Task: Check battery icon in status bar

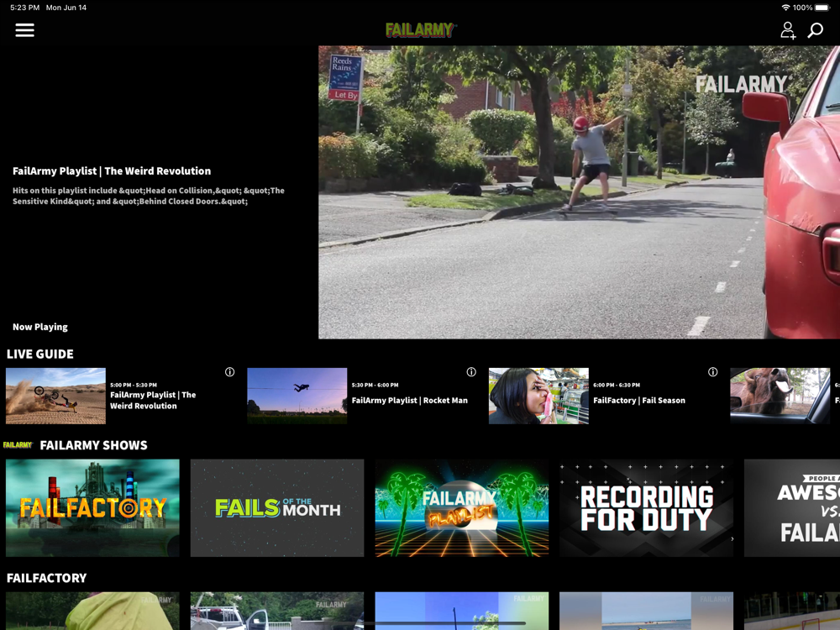Action: pos(822,8)
